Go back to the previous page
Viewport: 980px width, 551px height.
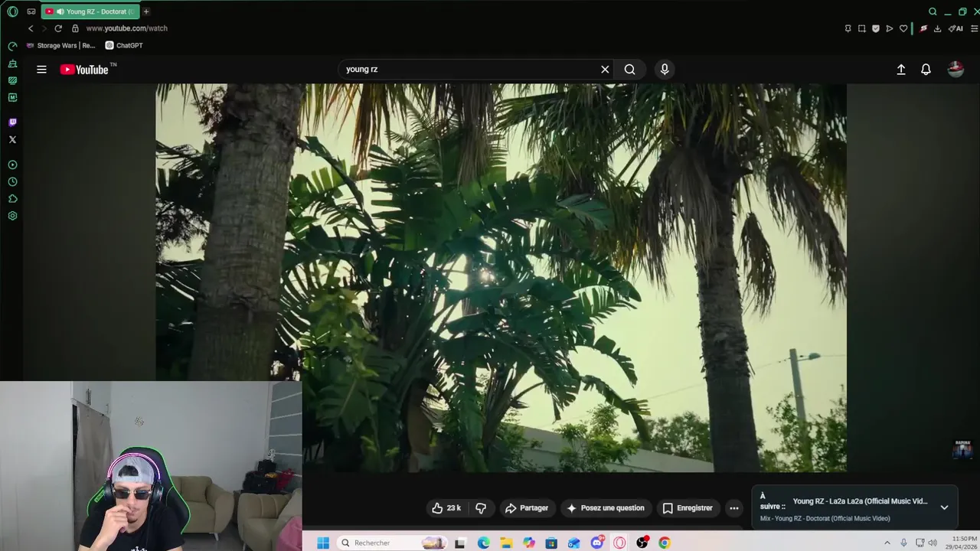coord(31,28)
